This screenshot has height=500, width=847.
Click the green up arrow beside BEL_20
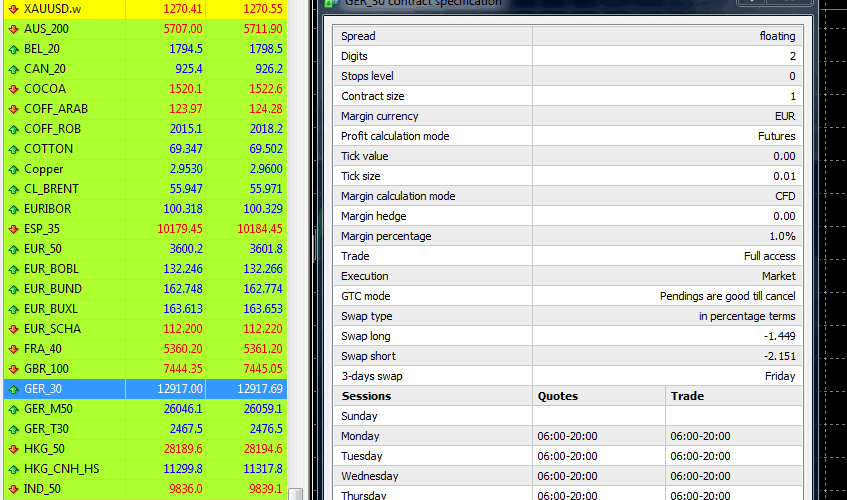coord(14,49)
